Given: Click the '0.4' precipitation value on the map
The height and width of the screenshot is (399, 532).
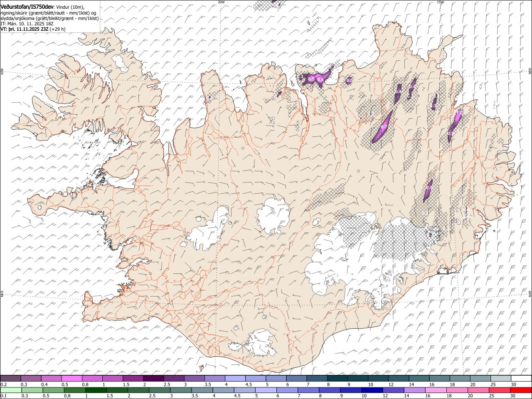Looking at the screenshot, I should (x=398, y=91).
